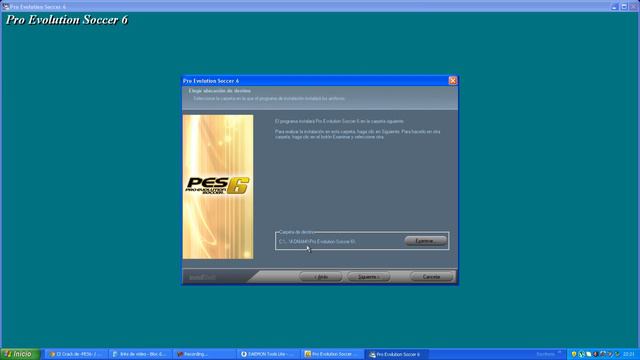Continue with the Siguiente button
The image size is (640, 360).
coord(369,277)
